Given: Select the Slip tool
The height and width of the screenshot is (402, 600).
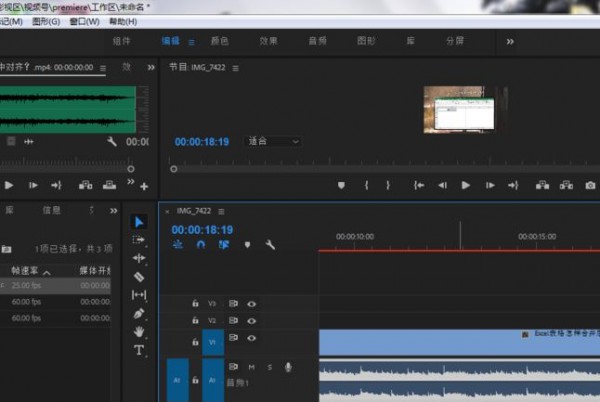Looking at the screenshot, I should [139, 295].
